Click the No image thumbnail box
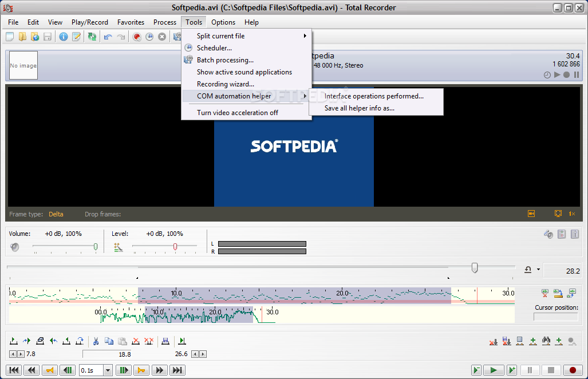588x379 pixels. pyautogui.click(x=23, y=65)
